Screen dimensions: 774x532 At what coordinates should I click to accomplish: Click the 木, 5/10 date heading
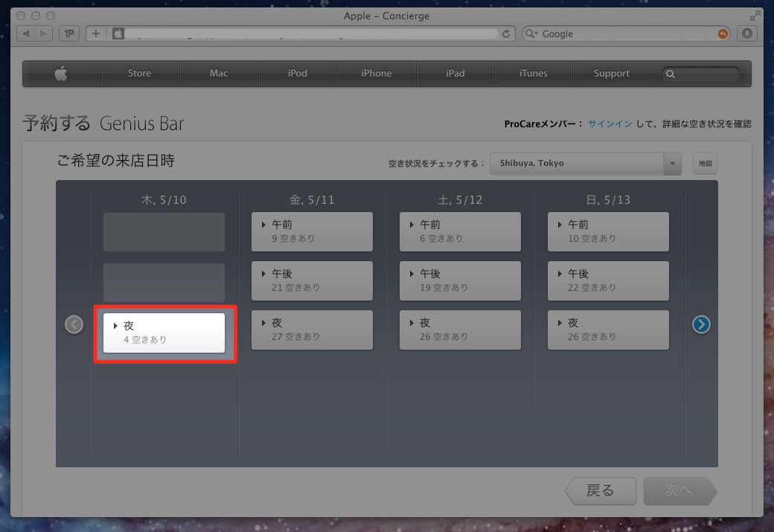(x=164, y=200)
